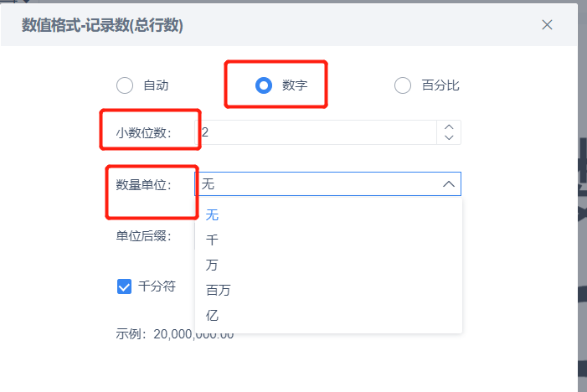Collapse the 数量单位 dropdown chevron
The width and height of the screenshot is (587, 392).
click(x=449, y=183)
